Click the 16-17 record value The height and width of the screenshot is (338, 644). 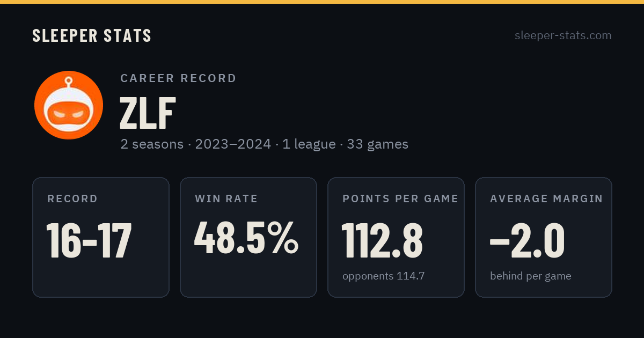click(x=89, y=240)
